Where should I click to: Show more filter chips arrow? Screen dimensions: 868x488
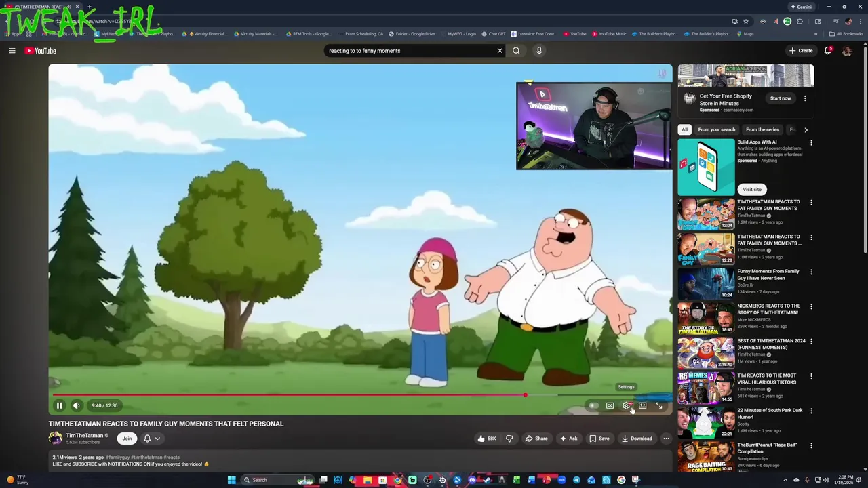[x=806, y=129]
